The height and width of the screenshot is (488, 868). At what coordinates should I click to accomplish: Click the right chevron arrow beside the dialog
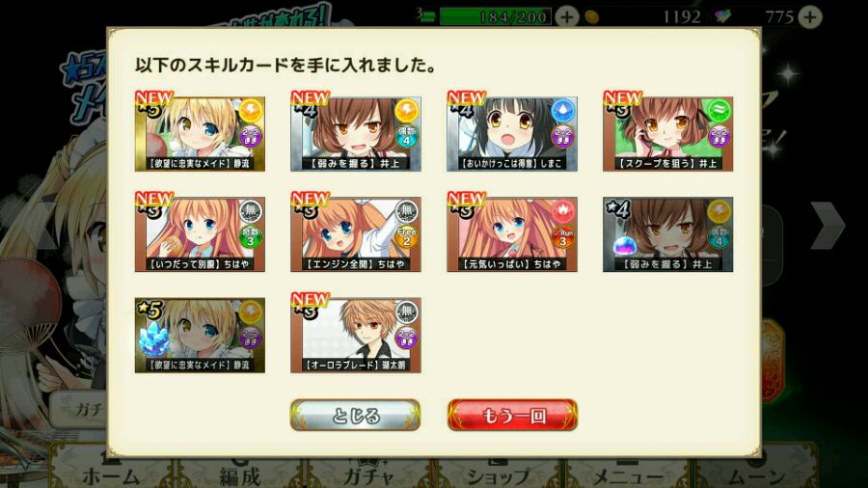pyautogui.click(x=828, y=226)
